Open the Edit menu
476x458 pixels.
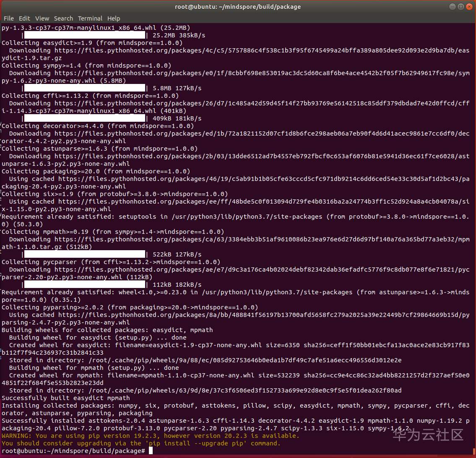(x=24, y=18)
